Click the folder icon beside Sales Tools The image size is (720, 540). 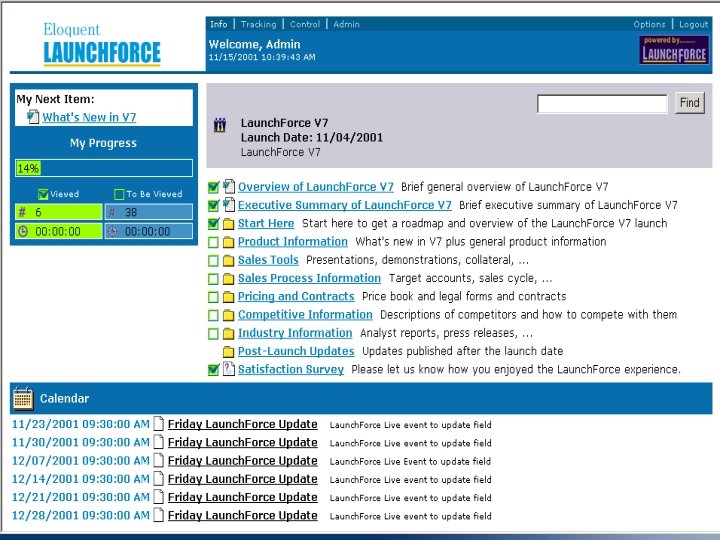228,261
